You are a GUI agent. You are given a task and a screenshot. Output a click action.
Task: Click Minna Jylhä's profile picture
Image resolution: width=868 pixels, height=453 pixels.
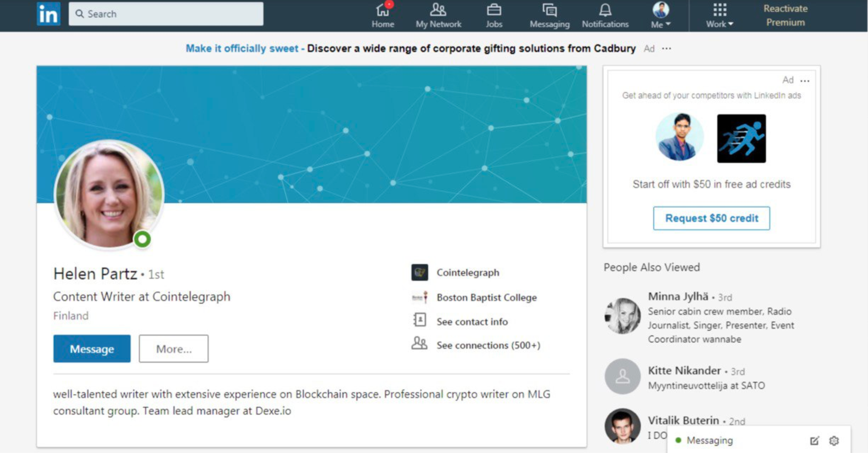coord(622,316)
